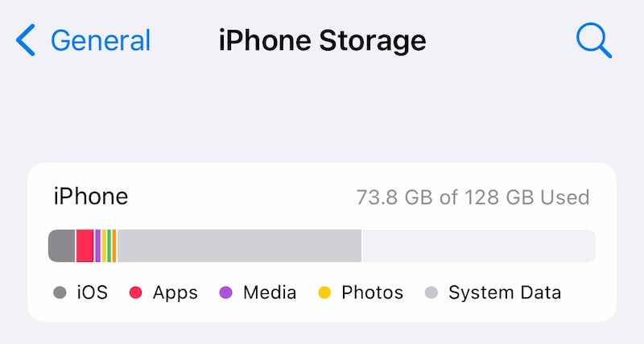The image size is (644, 344).
Task: Tap the purple Media legend dot
Action: click(226, 292)
